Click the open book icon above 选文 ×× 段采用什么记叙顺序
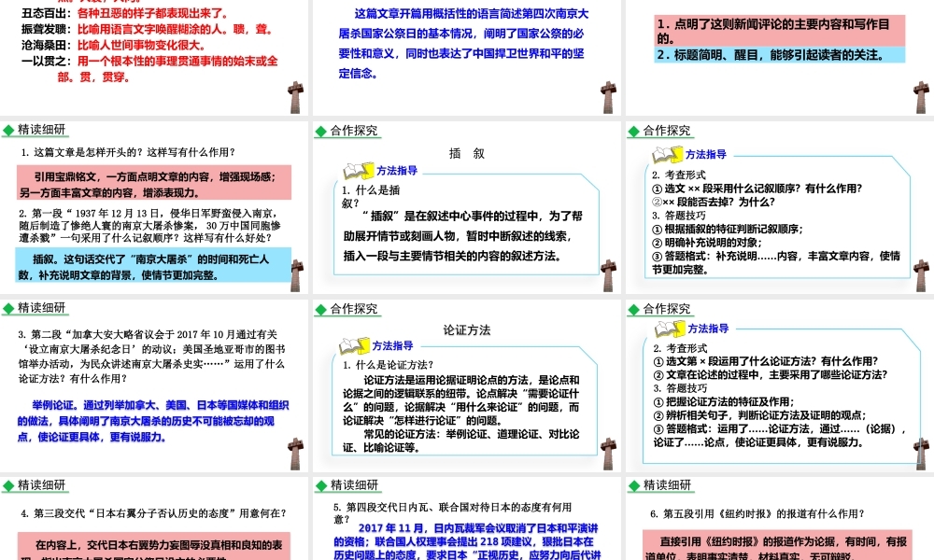934x560 pixels. click(667, 155)
